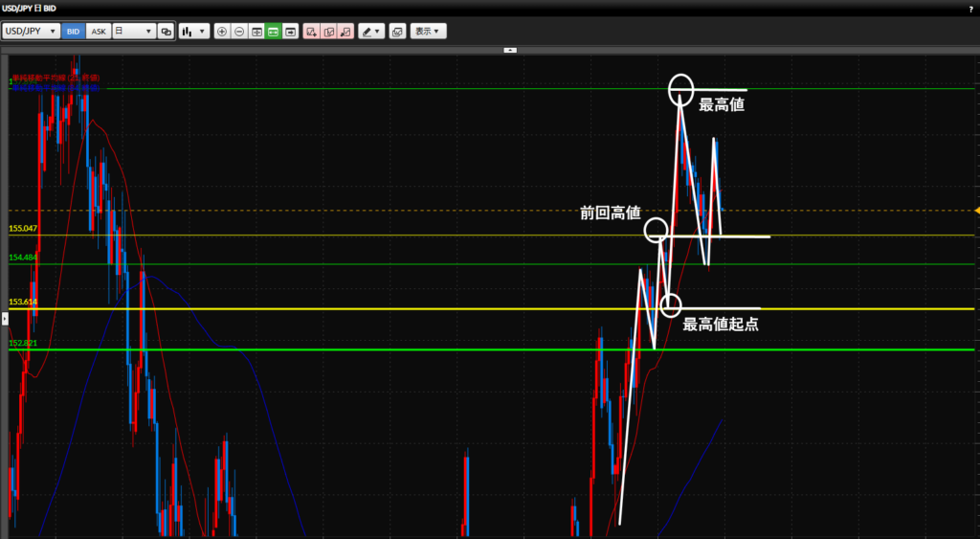Click the collapse handle above the chart
The height and width of the screenshot is (539, 980).
(x=510, y=49)
